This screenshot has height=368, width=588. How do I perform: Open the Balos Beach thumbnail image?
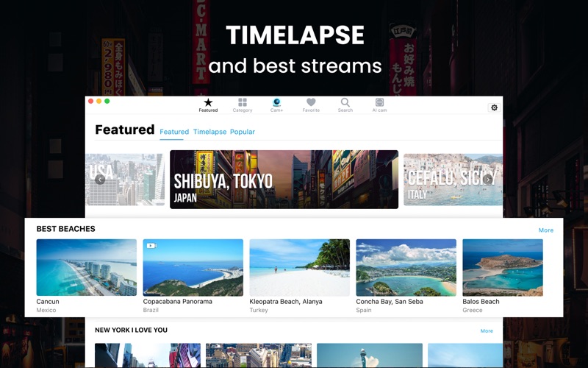click(503, 267)
